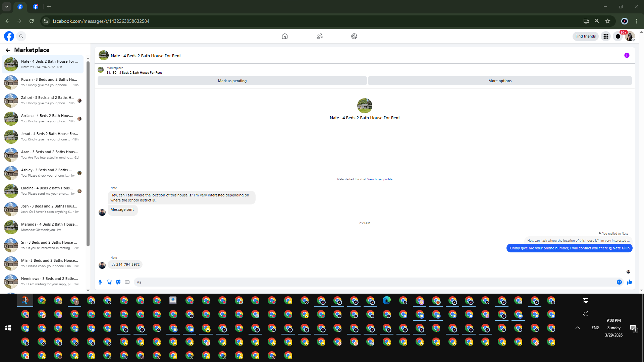Open the volume speaker icon in tray
The image size is (644, 362).
586,314
